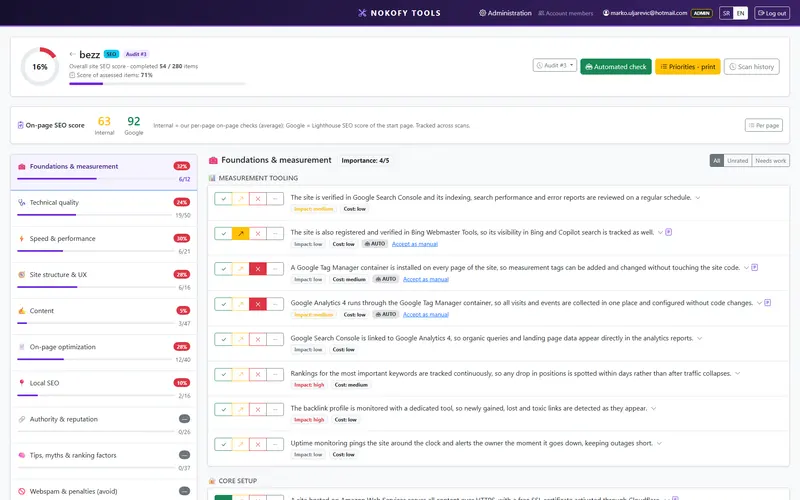This screenshot has height=500, width=800.
Task: Select Technical quality category
Action: [x=104, y=209]
